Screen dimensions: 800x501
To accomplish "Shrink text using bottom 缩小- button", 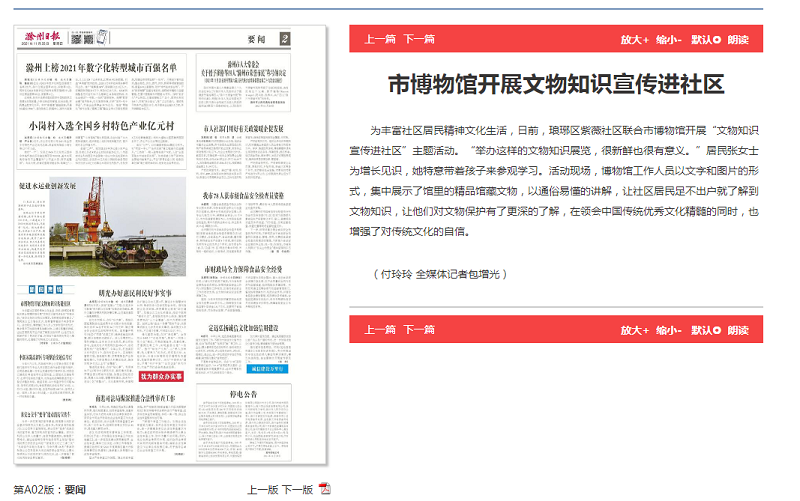I will 669,330.
